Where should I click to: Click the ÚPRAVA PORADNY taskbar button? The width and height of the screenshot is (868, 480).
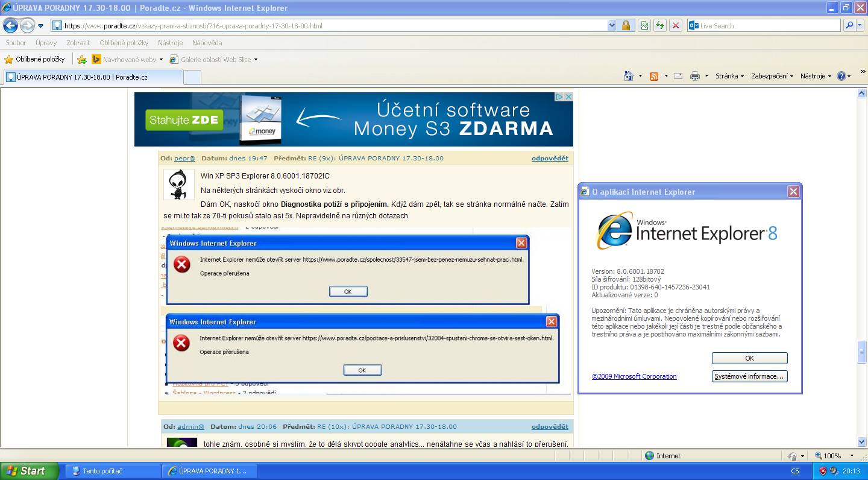pos(209,471)
